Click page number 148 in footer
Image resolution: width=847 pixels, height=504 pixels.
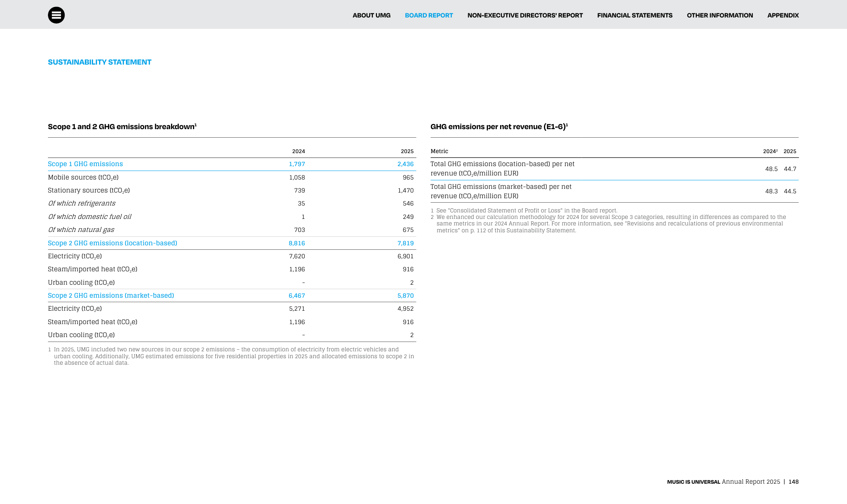click(793, 482)
